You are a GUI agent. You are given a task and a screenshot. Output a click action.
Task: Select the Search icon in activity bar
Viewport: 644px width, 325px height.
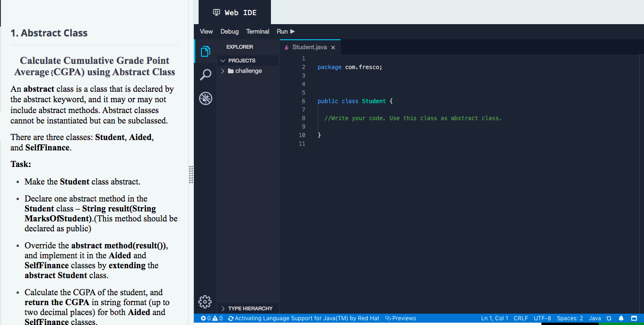[205, 75]
